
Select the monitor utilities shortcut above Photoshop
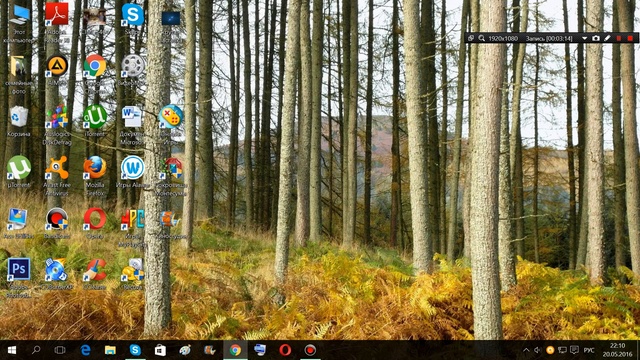[x=18, y=223]
